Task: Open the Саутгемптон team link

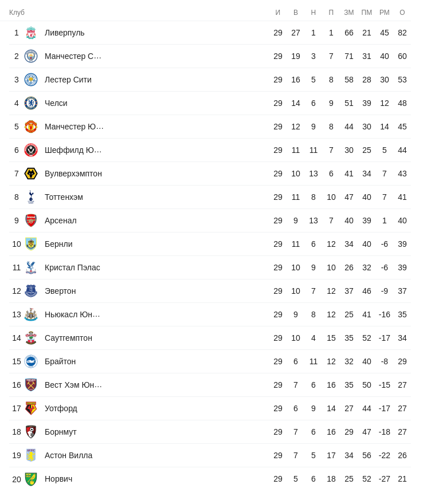Action: click(68, 338)
